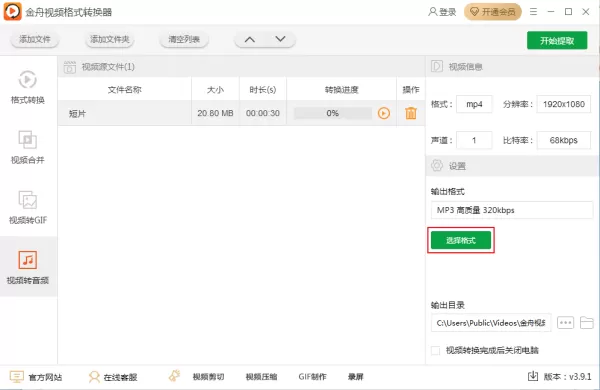The image size is (600, 390).
Task: Enable shutdown after video conversion checkbox
Action: [435, 350]
